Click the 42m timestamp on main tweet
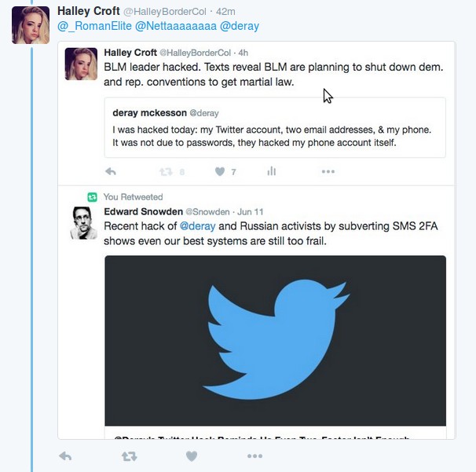Screen dimensions: 476x472 (x=225, y=12)
